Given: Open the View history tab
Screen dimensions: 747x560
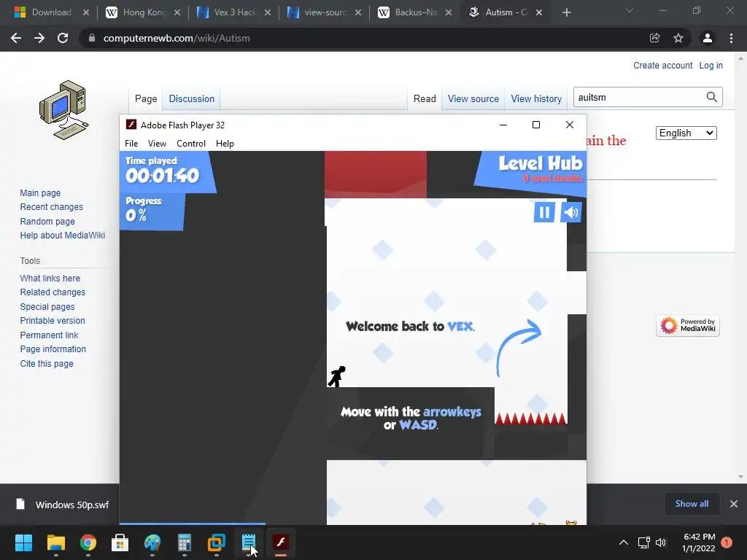Looking at the screenshot, I should click(x=536, y=98).
